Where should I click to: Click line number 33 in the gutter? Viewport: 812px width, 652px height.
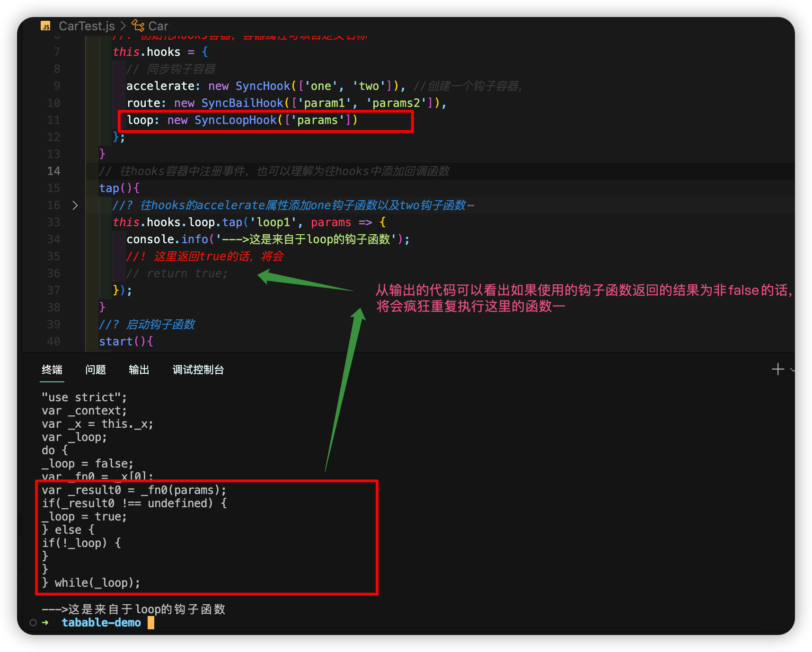pyautogui.click(x=53, y=222)
